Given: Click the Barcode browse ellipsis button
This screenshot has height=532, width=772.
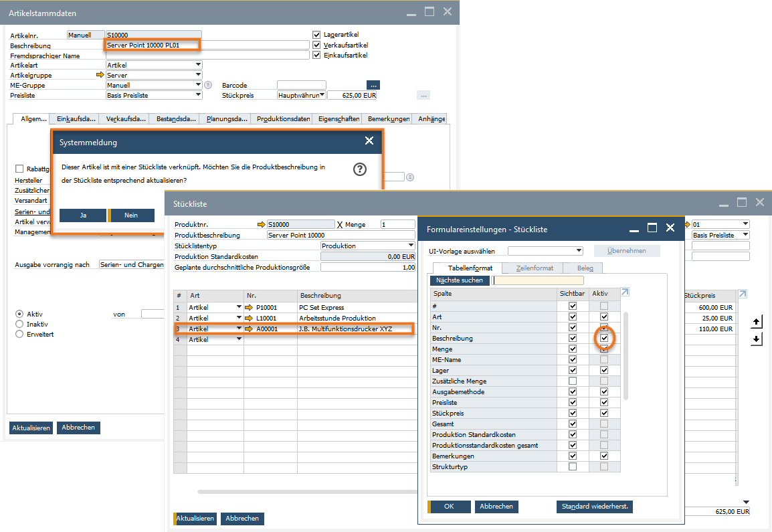Looking at the screenshot, I should pos(373,85).
